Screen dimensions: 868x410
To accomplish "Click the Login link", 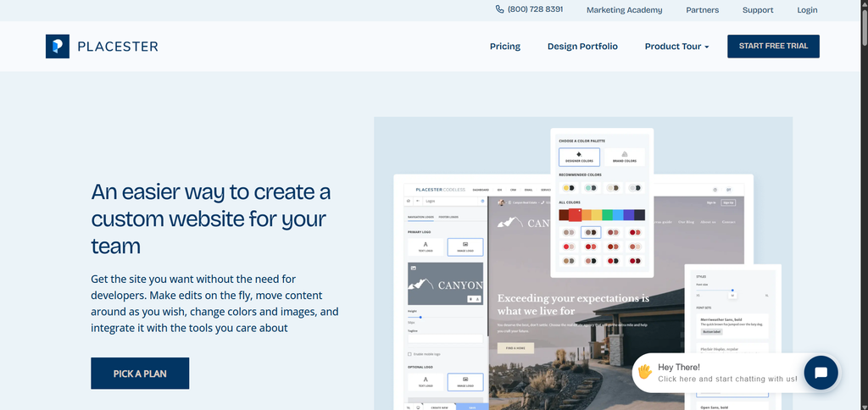I will point(807,10).
